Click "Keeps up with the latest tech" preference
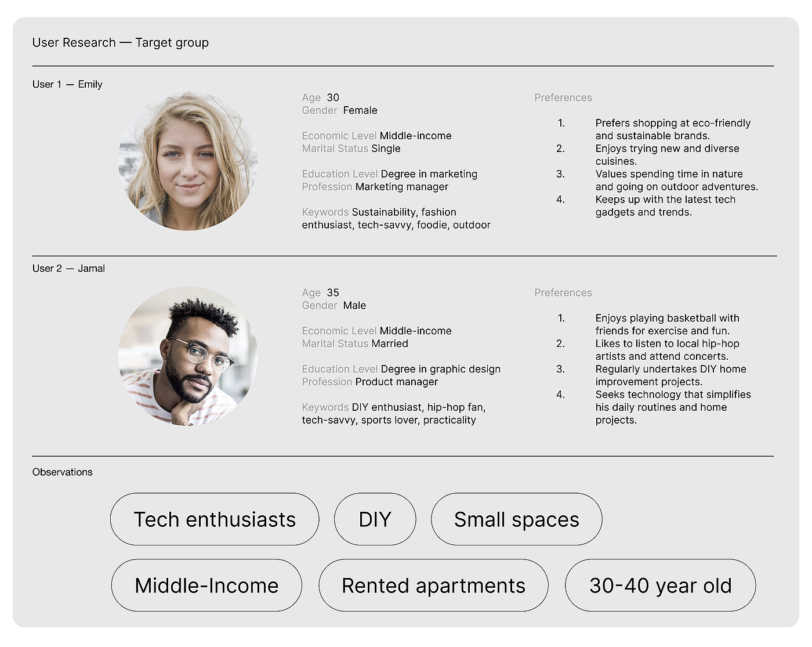The width and height of the screenshot is (812, 647). pos(665,206)
